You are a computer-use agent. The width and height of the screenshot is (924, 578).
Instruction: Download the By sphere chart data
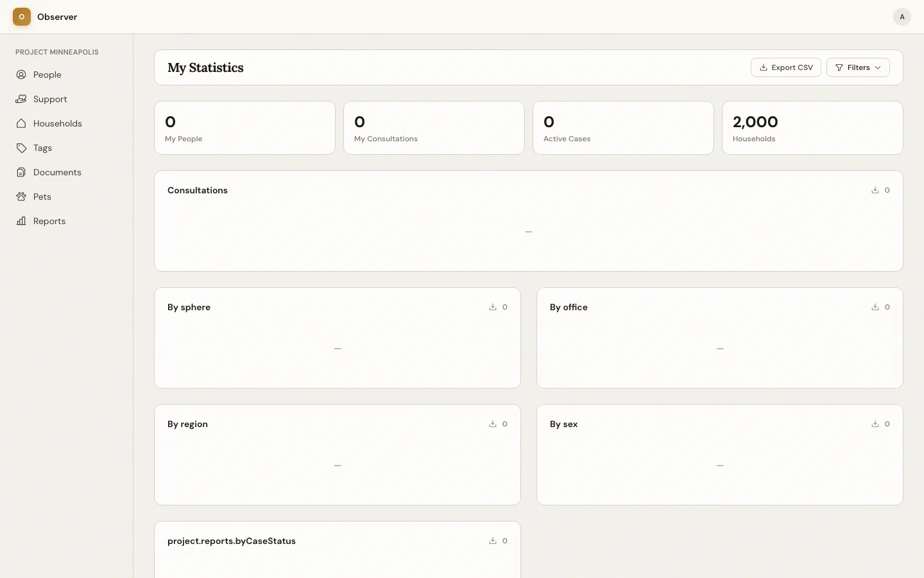click(x=493, y=307)
